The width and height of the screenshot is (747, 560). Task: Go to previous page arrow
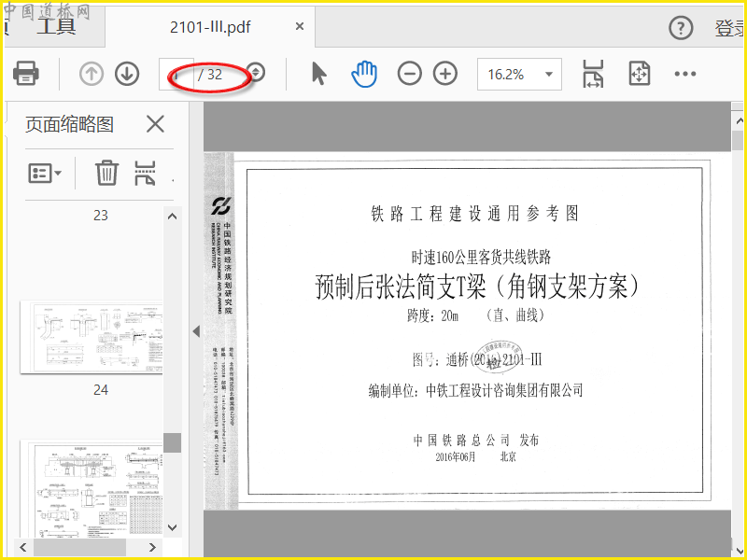pos(92,74)
